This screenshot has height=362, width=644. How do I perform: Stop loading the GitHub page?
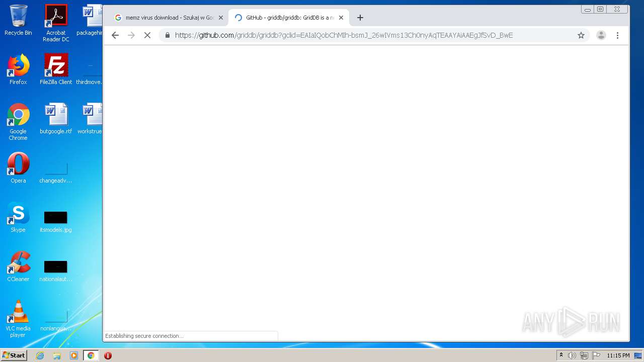tap(147, 35)
